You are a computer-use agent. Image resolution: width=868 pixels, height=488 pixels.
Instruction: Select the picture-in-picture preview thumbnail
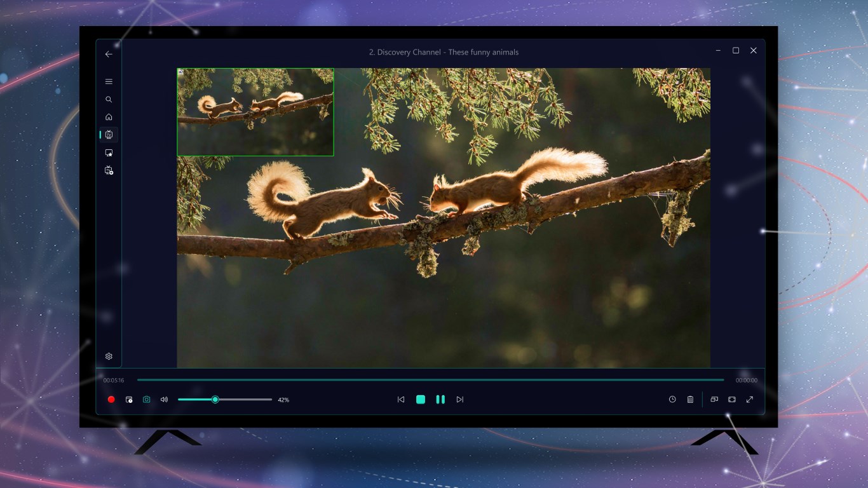click(255, 112)
